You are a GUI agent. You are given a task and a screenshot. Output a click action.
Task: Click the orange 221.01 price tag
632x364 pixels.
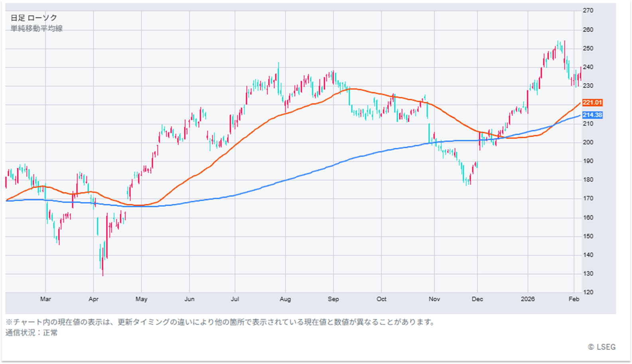click(x=592, y=103)
